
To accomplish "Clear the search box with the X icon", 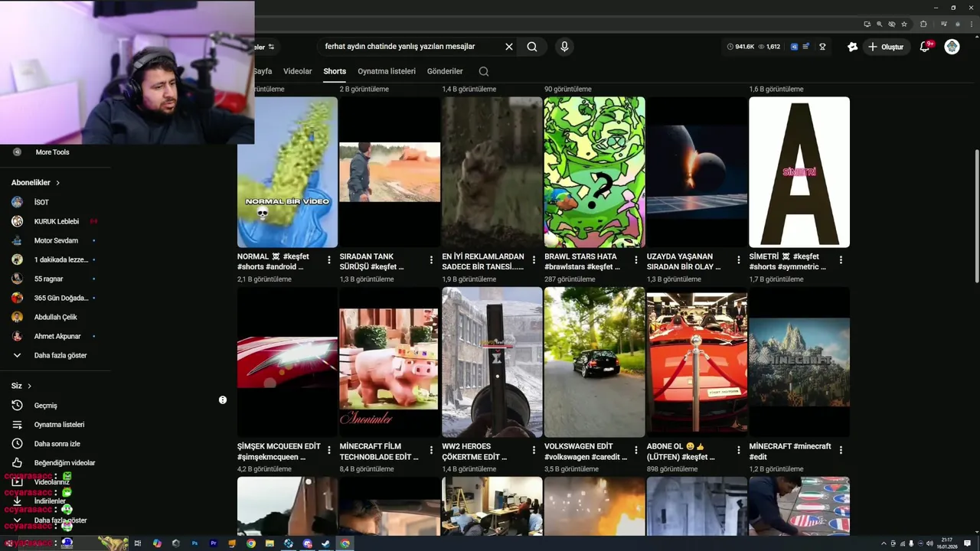I will [x=509, y=47].
